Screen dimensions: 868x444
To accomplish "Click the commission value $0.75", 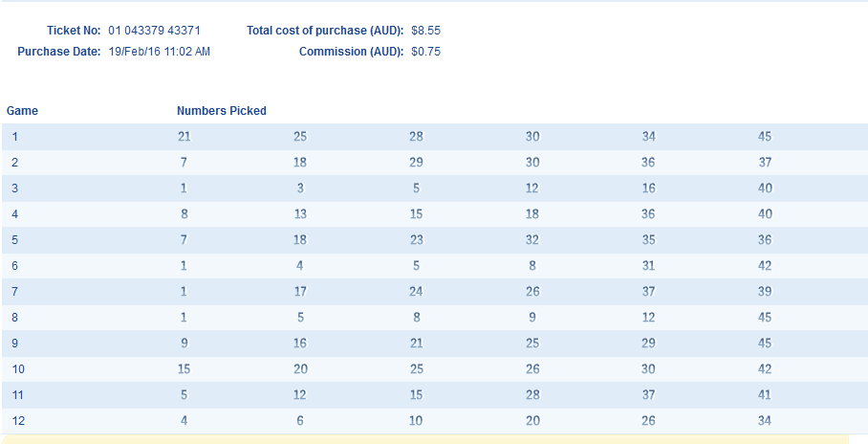I will (x=425, y=52).
